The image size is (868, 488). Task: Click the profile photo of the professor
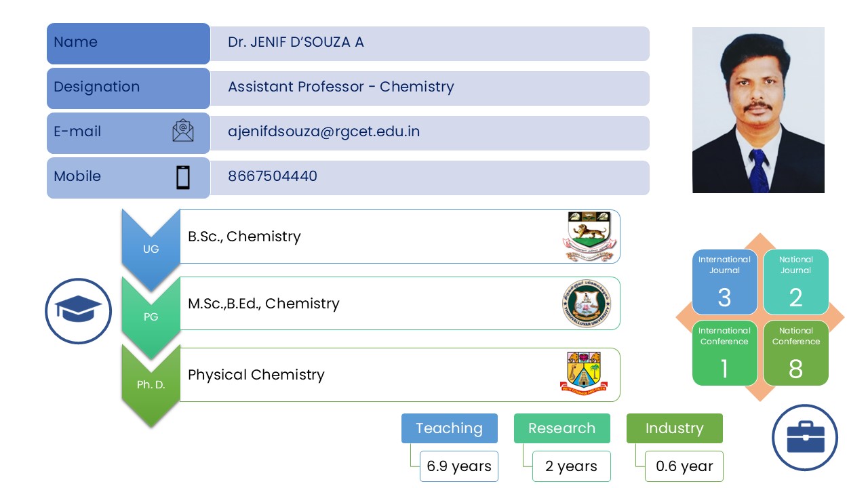pyautogui.click(x=758, y=110)
